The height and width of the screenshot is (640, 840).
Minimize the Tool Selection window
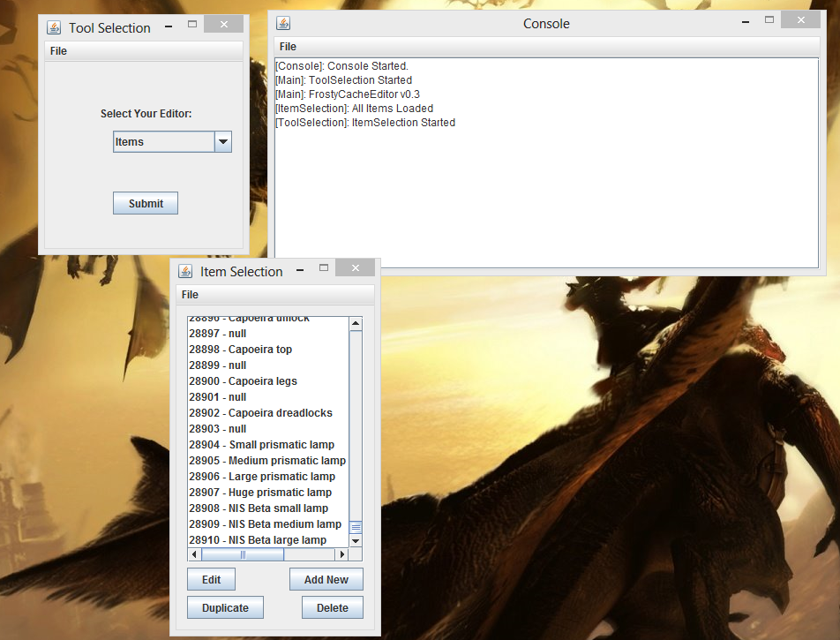tap(169, 26)
